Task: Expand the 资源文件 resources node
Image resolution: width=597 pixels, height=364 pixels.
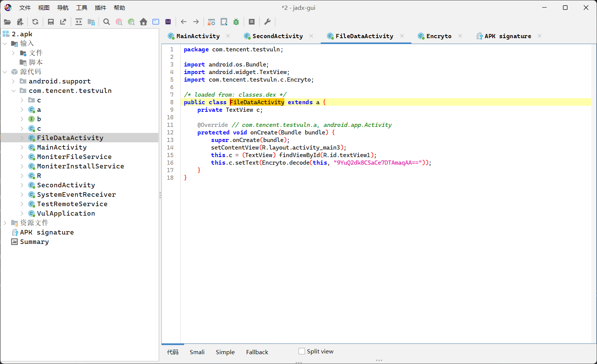Action: point(5,223)
